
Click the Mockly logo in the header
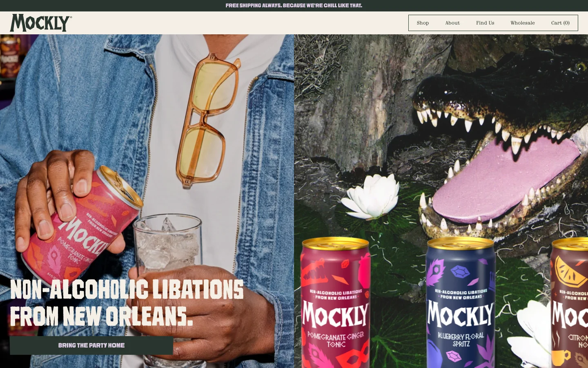41,23
